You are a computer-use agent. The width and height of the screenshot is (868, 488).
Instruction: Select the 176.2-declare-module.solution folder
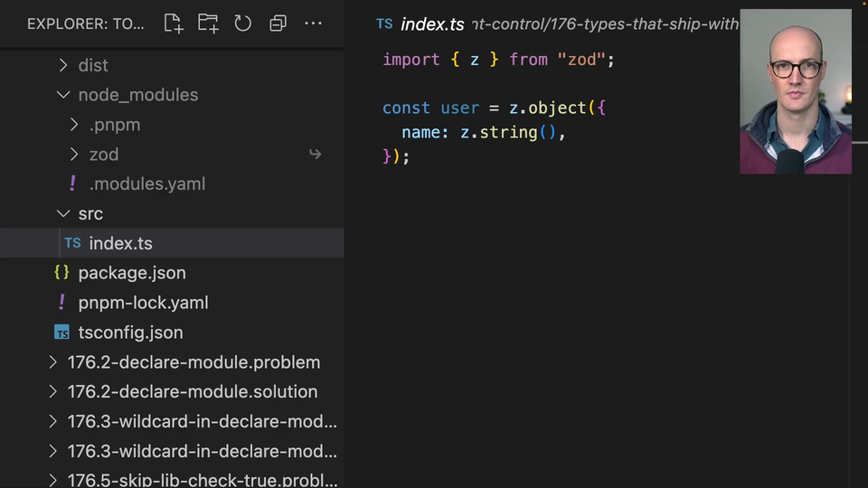(192, 392)
